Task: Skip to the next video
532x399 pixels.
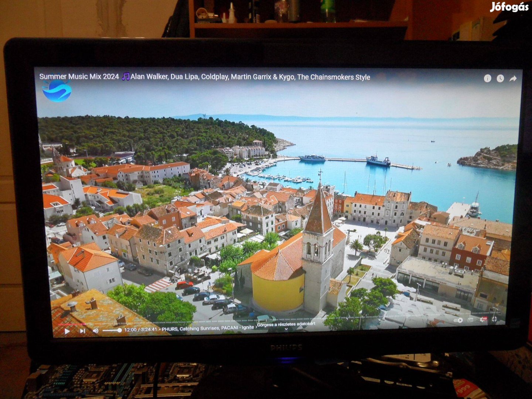Action: [82, 331]
